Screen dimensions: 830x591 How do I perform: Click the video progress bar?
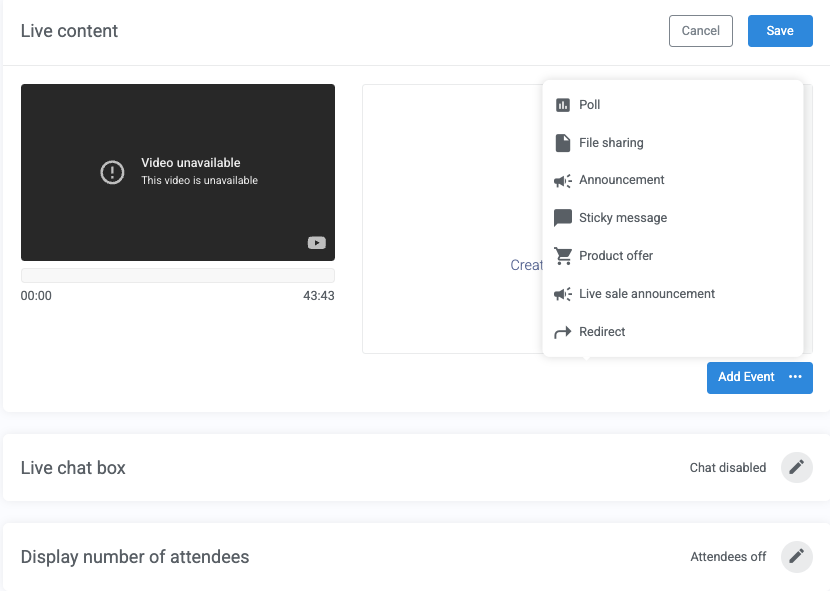tap(177, 275)
